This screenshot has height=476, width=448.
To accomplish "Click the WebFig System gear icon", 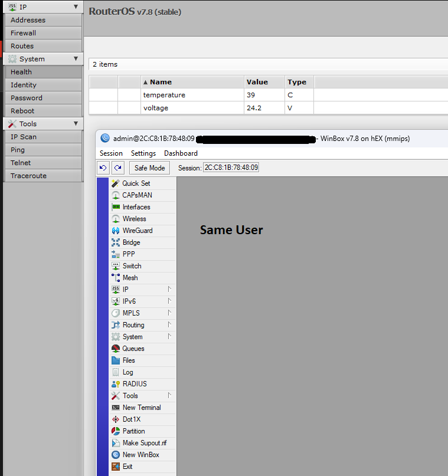I will coord(12,59).
